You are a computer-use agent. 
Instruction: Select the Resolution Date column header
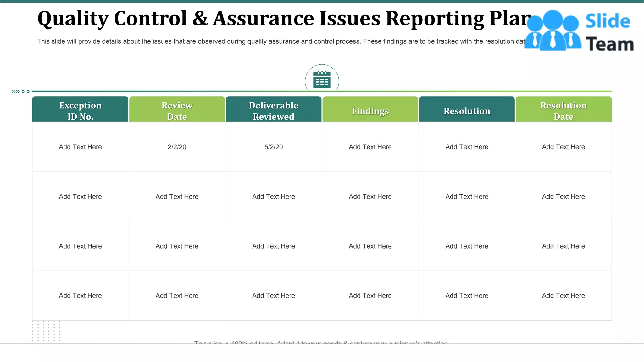coord(563,111)
